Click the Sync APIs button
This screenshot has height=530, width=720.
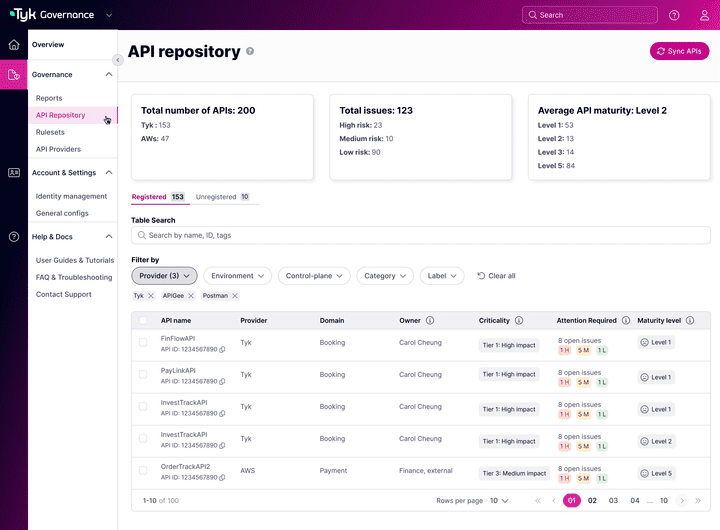(680, 51)
